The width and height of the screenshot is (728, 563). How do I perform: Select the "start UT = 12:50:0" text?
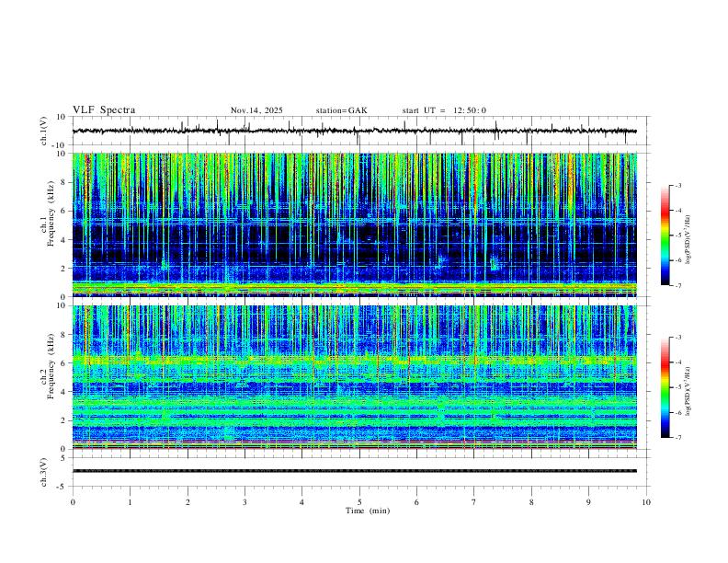pos(444,110)
